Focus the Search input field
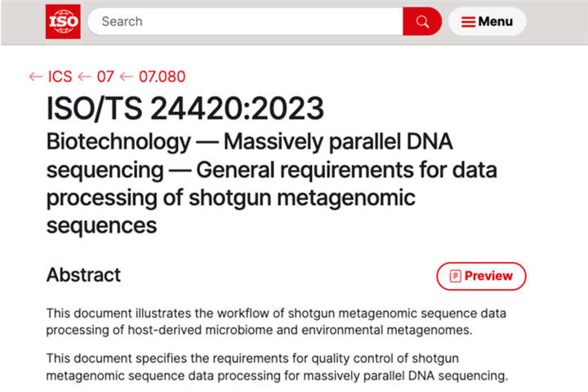This screenshot has height=392, width=588. pos(245,21)
